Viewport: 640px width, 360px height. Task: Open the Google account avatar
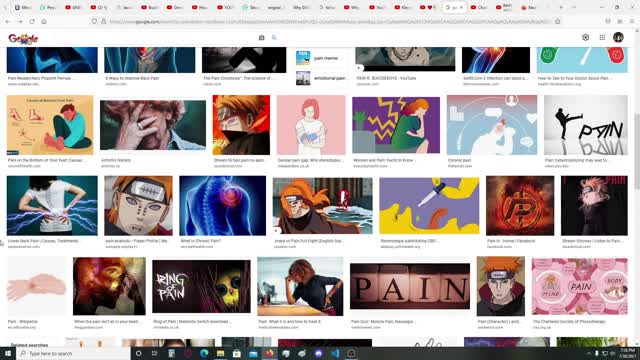coord(618,38)
